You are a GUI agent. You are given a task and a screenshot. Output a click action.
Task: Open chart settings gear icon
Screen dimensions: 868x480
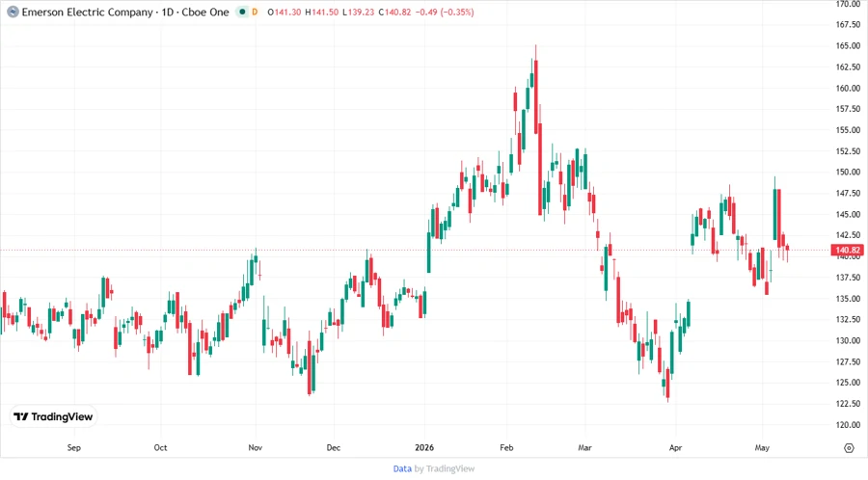click(x=849, y=448)
